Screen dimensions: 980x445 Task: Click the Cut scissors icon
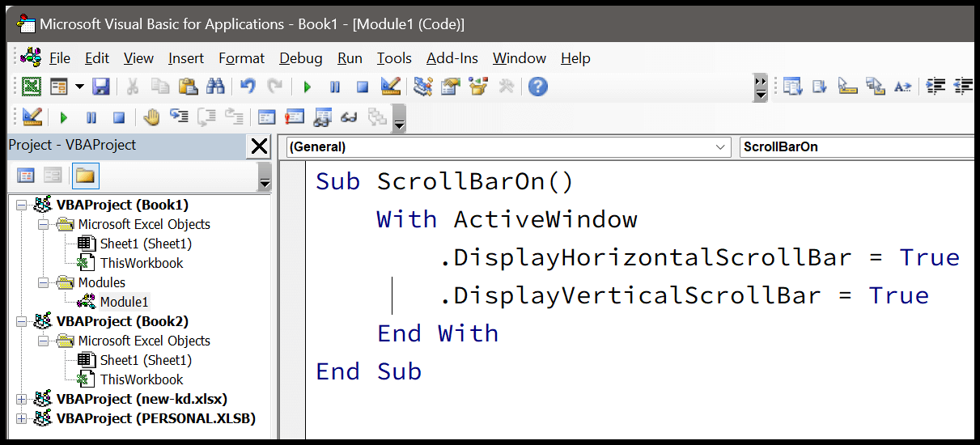click(134, 87)
